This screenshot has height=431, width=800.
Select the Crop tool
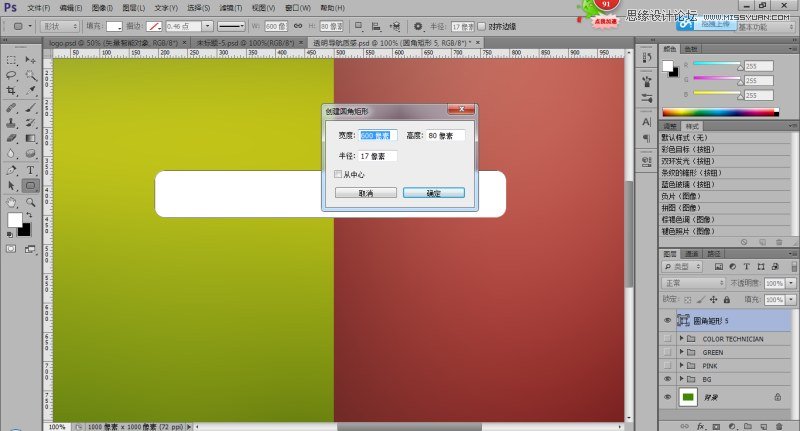11,91
